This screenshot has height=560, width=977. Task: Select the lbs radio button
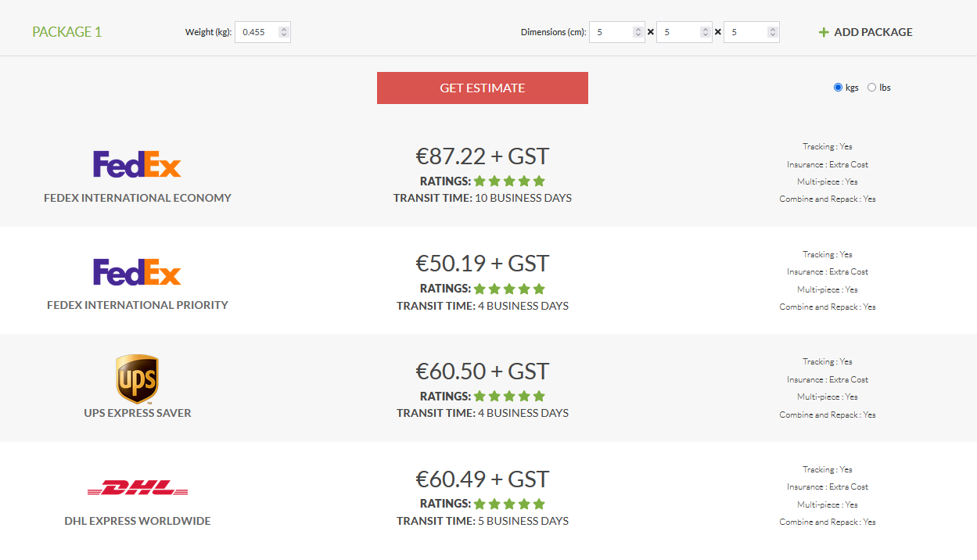872,88
